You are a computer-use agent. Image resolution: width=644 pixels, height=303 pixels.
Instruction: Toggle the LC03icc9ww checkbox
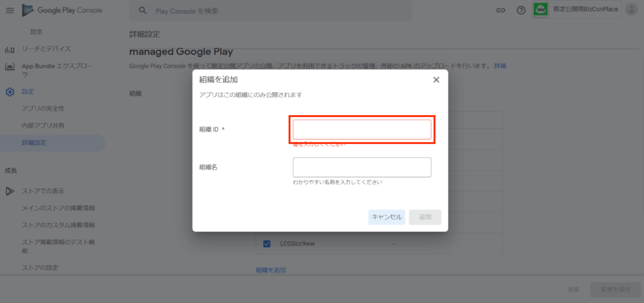[x=267, y=243]
